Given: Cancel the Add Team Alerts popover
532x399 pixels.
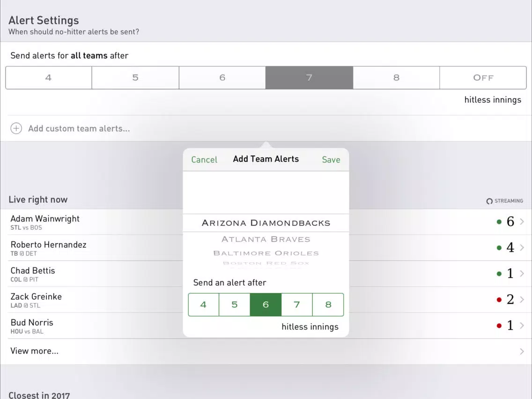Looking at the screenshot, I should 204,160.
